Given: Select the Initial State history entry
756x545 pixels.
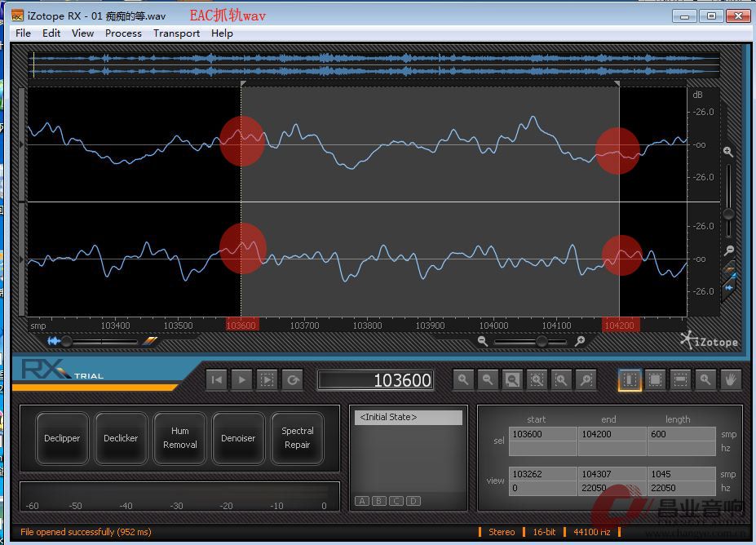Looking at the screenshot, I should click(409, 417).
